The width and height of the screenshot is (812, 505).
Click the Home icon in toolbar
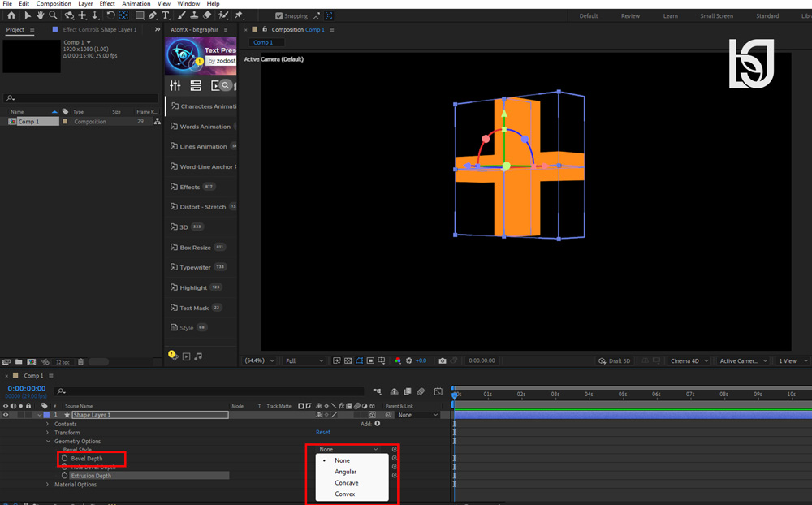(11, 15)
